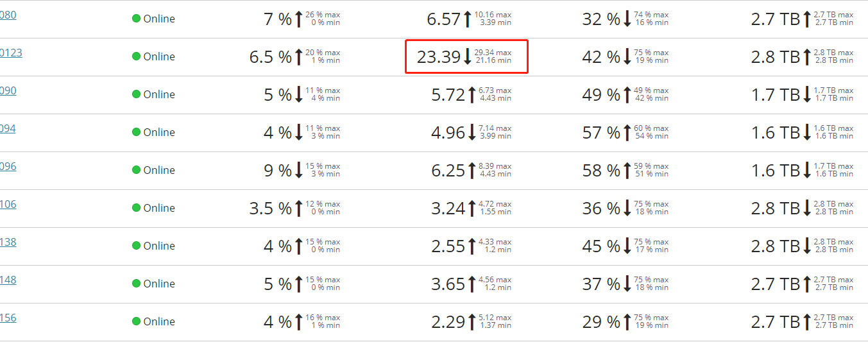Open the device link ending in 156

click(8, 318)
